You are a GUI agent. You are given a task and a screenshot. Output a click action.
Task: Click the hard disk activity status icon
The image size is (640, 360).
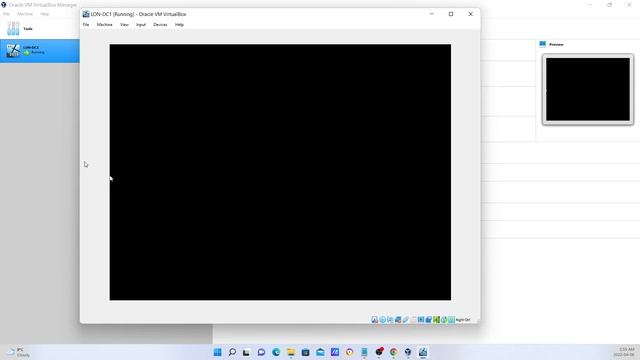click(374, 320)
